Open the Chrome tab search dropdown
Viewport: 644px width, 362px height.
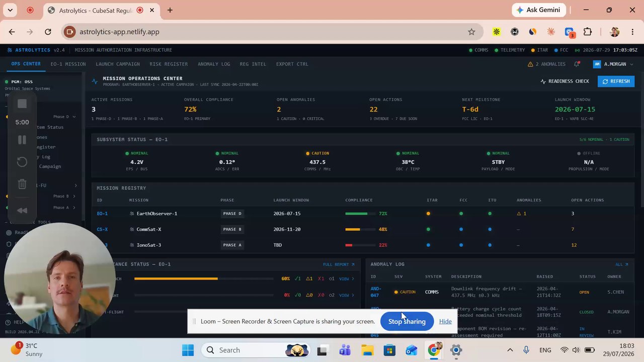click(x=10, y=10)
